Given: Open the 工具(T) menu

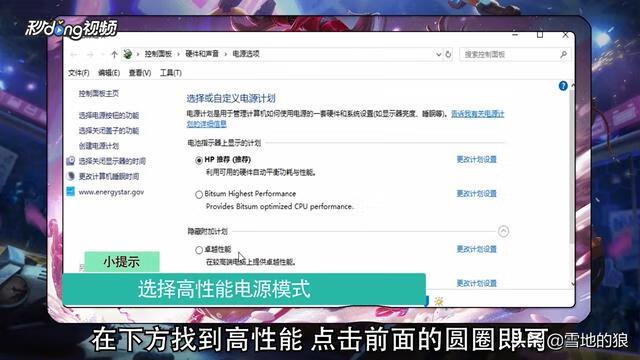Looking at the screenshot, I should tap(171, 73).
